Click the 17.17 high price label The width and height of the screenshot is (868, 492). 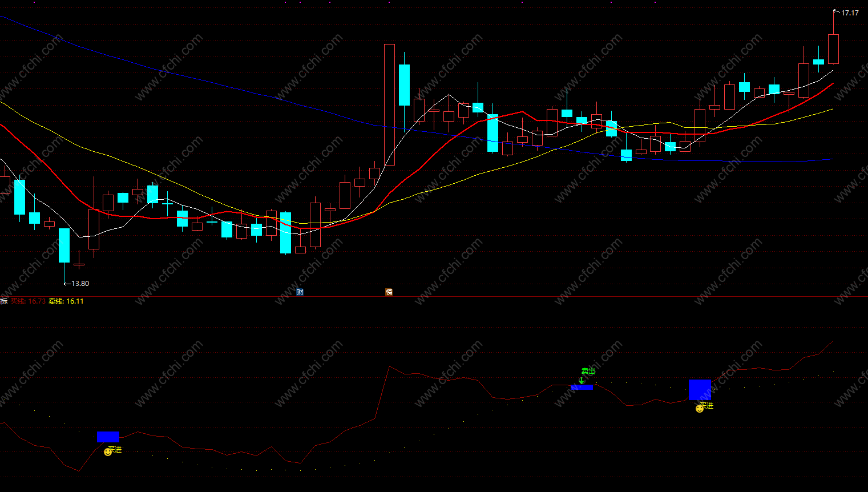click(x=850, y=13)
